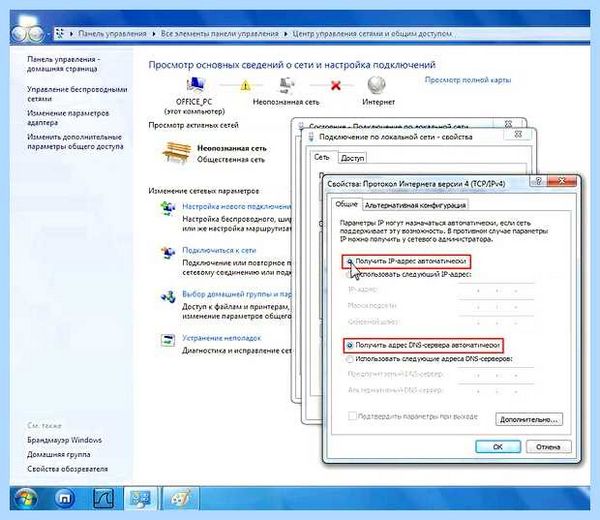The height and width of the screenshot is (520, 600).
Task: Open Брандмауэр Windows link
Action: click(64, 440)
